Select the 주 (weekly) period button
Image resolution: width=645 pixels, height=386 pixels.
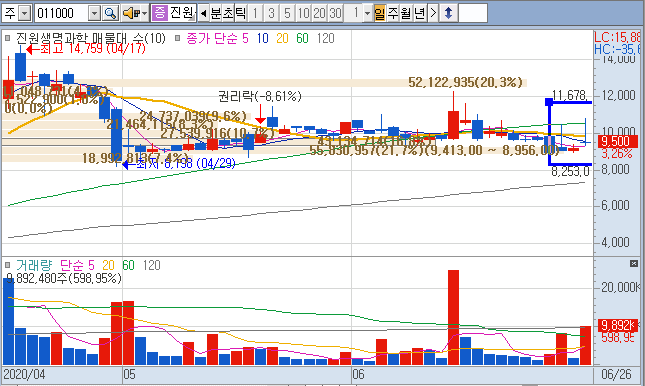[x=393, y=13]
